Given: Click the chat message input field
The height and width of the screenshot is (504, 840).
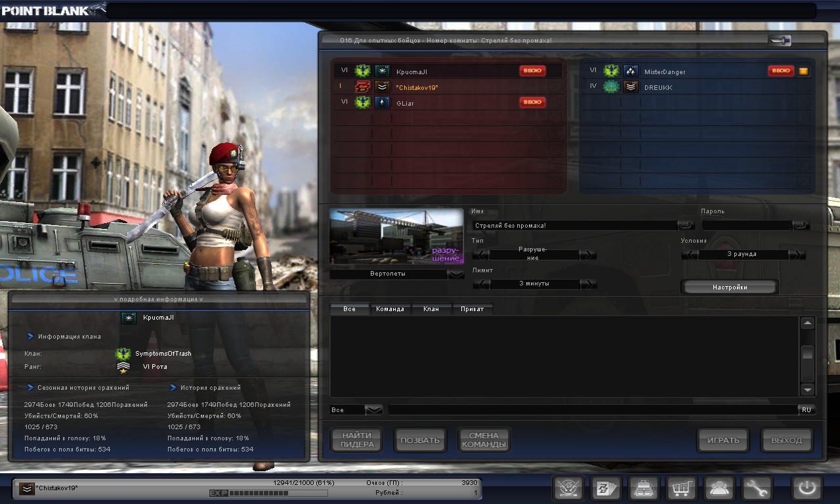Looking at the screenshot, I should pyautogui.click(x=593, y=409).
